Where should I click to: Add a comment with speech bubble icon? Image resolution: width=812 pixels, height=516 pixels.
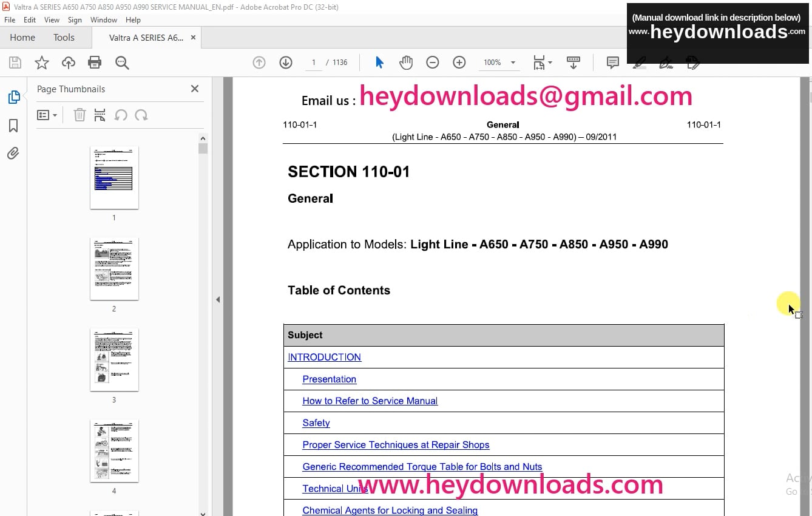point(613,63)
